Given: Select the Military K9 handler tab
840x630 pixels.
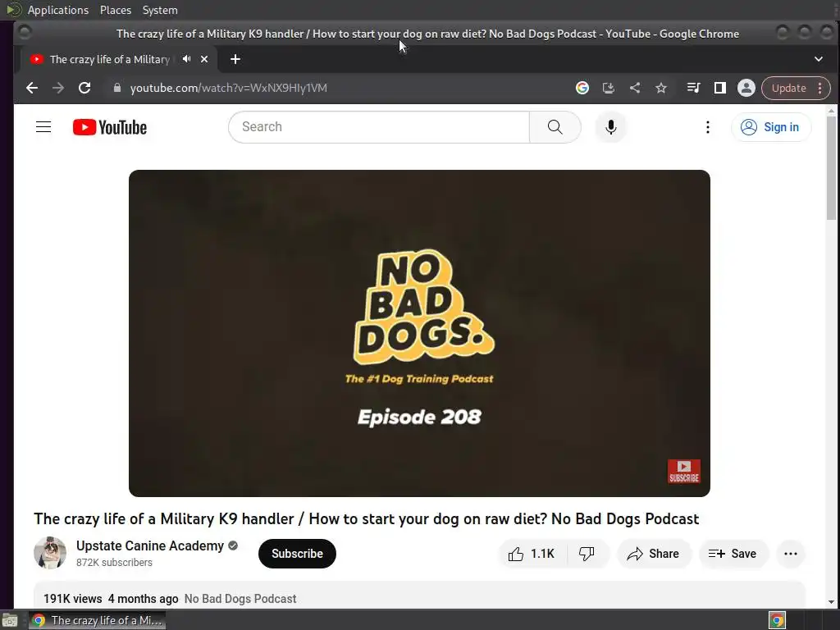Looking at the screenshot, I should pyautogui.click(x=110, y=59).
